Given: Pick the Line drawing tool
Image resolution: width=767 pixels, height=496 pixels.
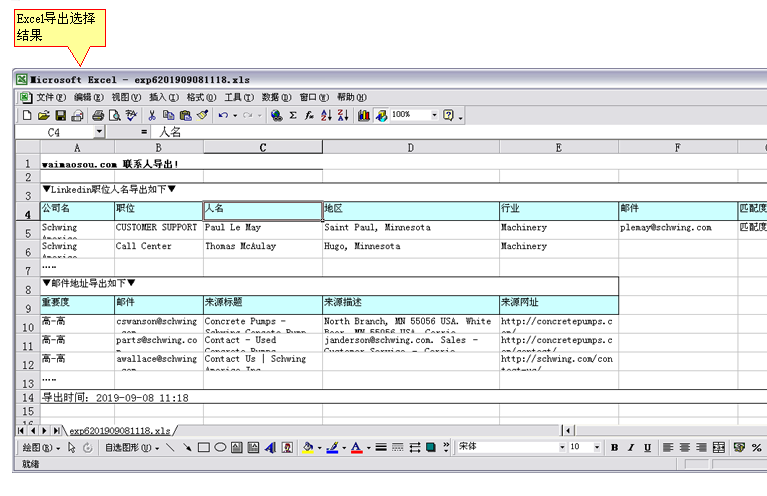Looking at the screenshot, I should (x=170, y=448).
